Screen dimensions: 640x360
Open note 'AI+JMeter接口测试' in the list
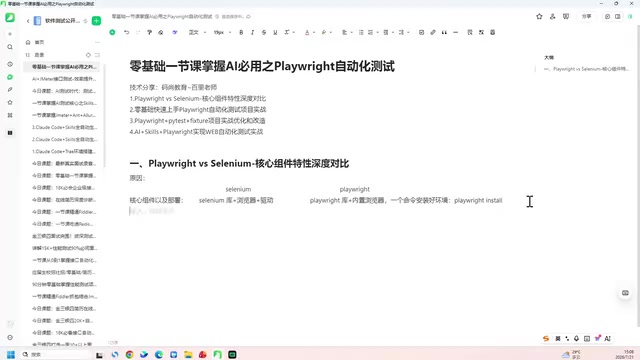64,79
